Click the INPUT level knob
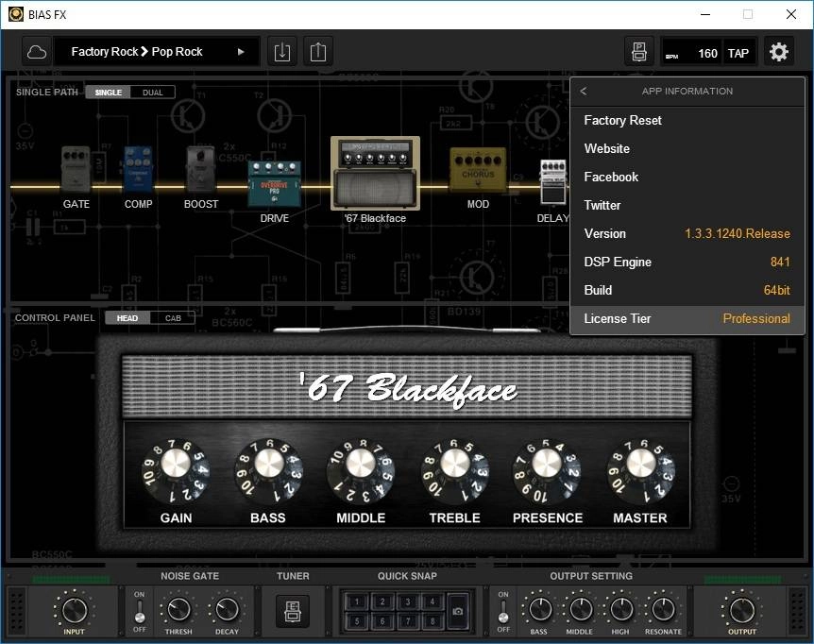 tap(75, 610)
